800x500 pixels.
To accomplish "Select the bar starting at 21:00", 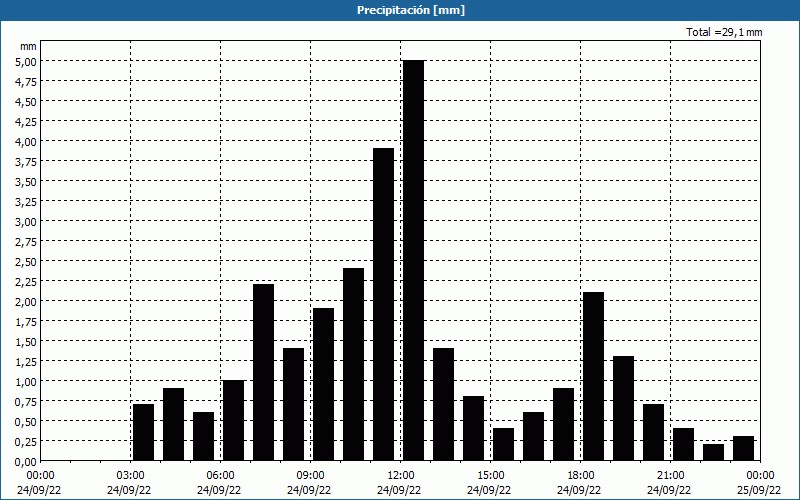I will [x=684, y=444].
